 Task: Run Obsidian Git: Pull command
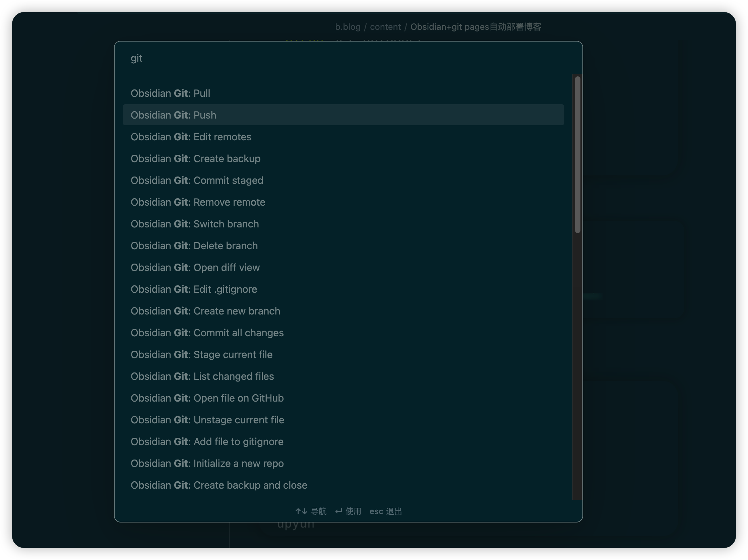[x=171, y=93]
